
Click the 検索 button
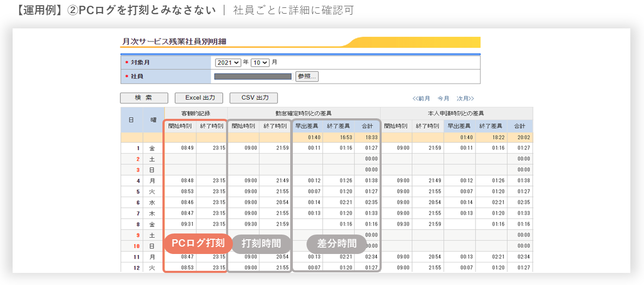144,98
